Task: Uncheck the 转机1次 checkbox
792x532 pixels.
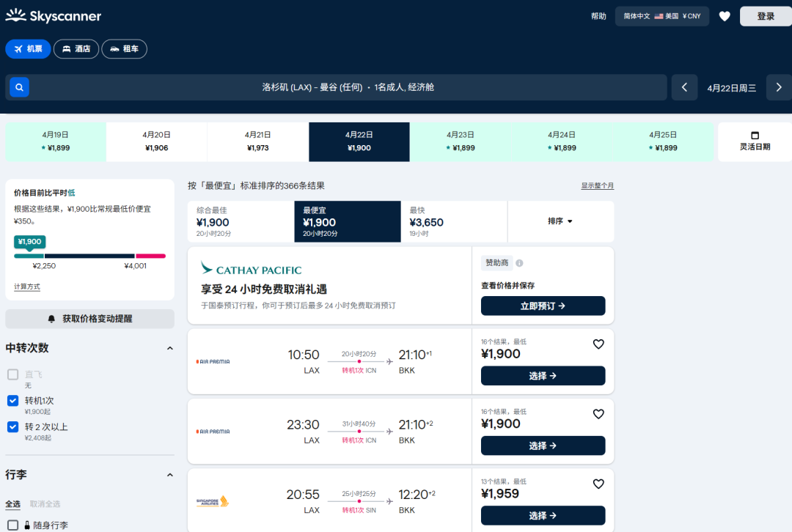Action: click(x=12, y=401)
